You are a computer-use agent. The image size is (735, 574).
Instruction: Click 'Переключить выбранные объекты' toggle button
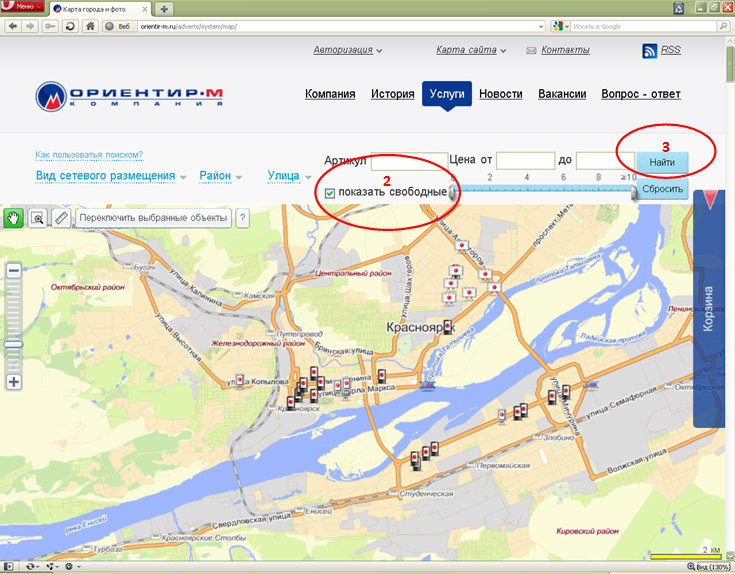pos(153,217)
